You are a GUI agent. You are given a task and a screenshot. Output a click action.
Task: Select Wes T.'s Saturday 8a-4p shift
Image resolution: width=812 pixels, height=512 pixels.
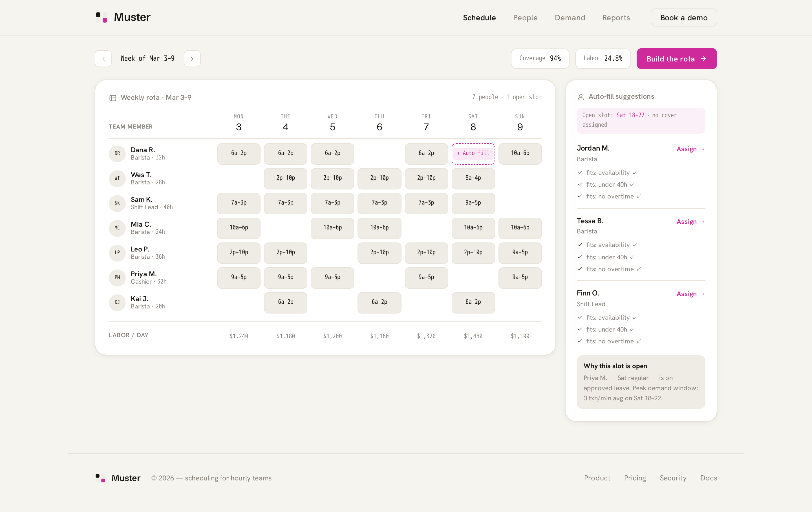coord(473,178)
